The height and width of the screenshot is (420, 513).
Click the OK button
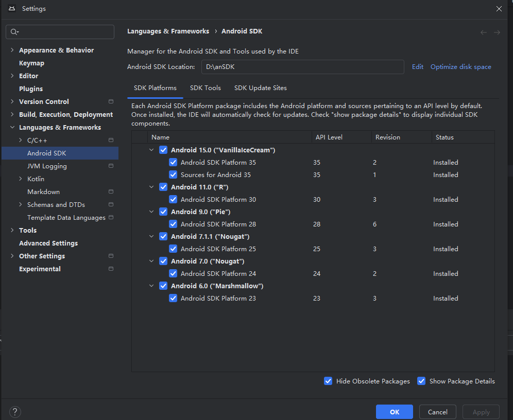point(394,412)
